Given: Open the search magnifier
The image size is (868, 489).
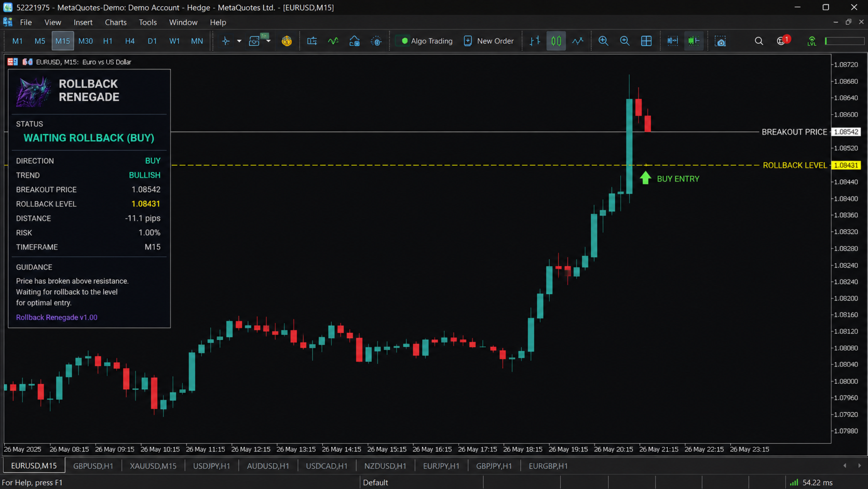Looking at the screenshot, I should (x=759, y=41).
